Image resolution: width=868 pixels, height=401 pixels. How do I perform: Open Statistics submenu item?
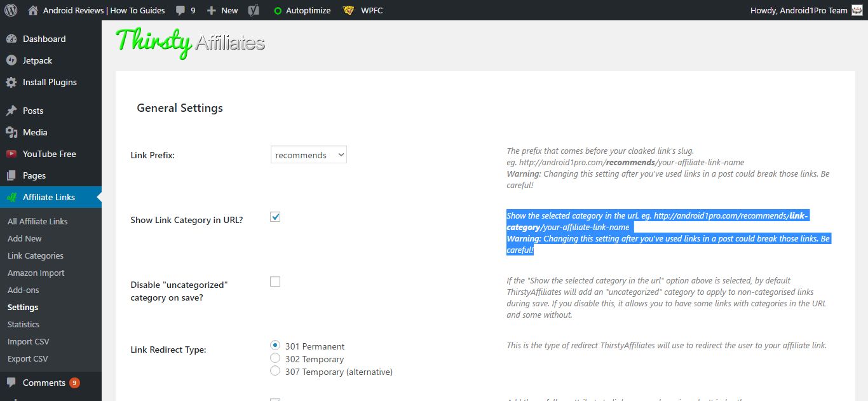pos(24,324)
